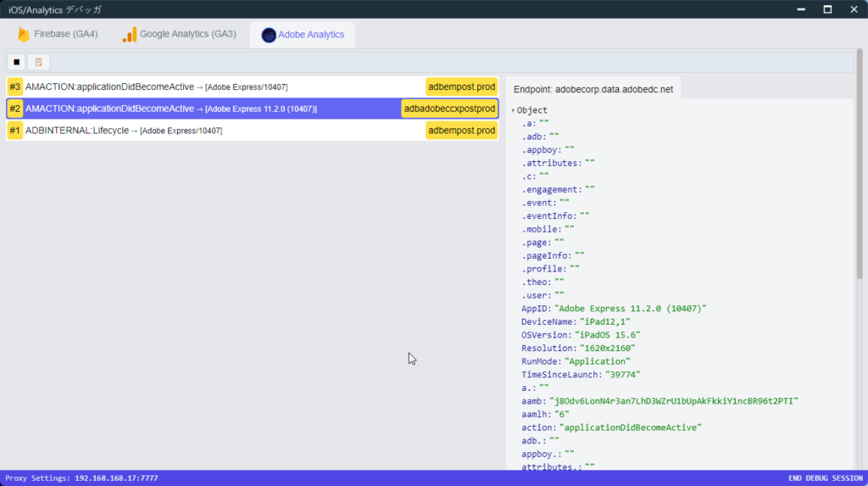Collapse the Object tree root node
Viewport: 868px width, 486px height.
(x=513, y=110)
